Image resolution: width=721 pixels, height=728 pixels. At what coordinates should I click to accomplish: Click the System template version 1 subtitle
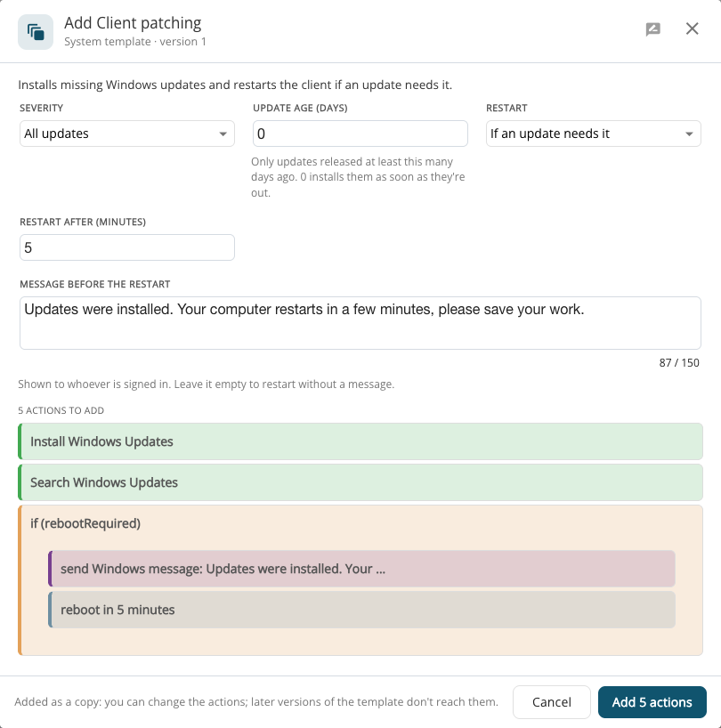(x=135, y=41)
